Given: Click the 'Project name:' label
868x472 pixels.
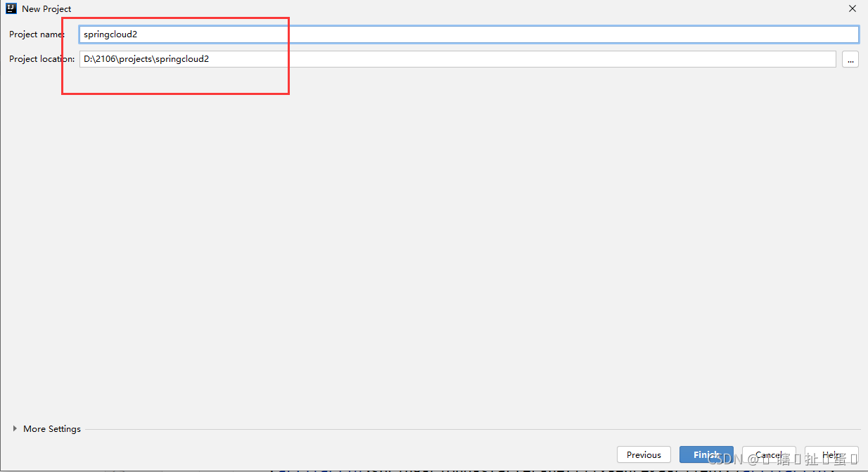Looking at the screenshot, I should coord(37,34).
